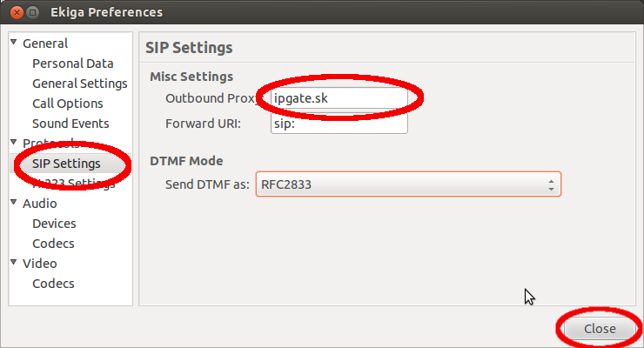The height and width of the screenshot is (348, 644).
Task: Collapse the General tree section
Action: [14, 43]
